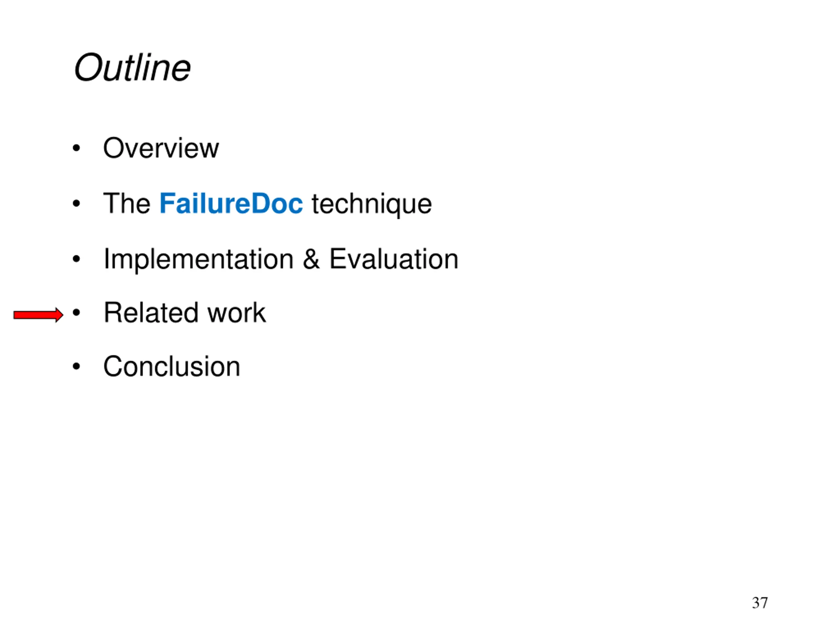Click the letter O in Outline title

pos(87,68)
